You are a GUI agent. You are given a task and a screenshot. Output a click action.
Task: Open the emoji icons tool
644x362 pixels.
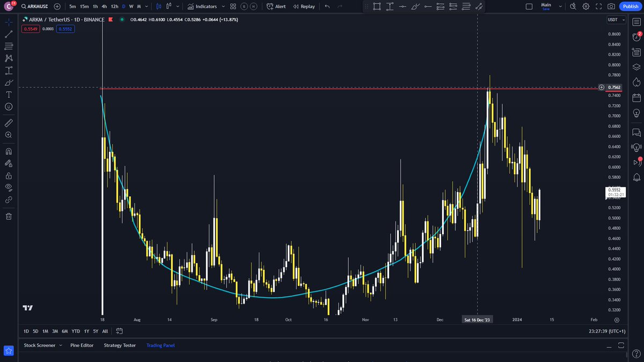(9, 106)
